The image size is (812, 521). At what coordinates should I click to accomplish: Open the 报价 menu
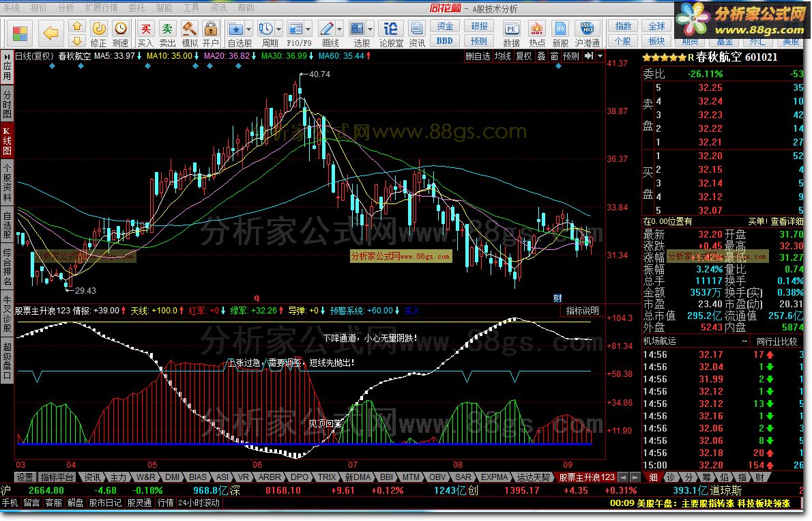click(39, 8)
